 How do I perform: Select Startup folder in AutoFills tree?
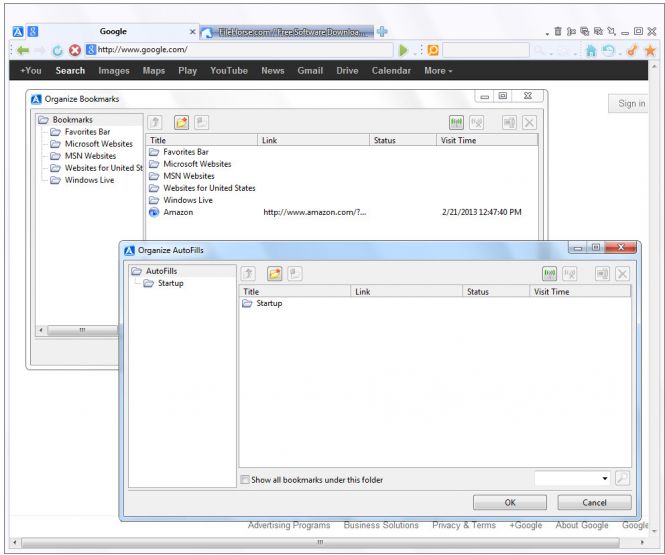coord(170,283)
